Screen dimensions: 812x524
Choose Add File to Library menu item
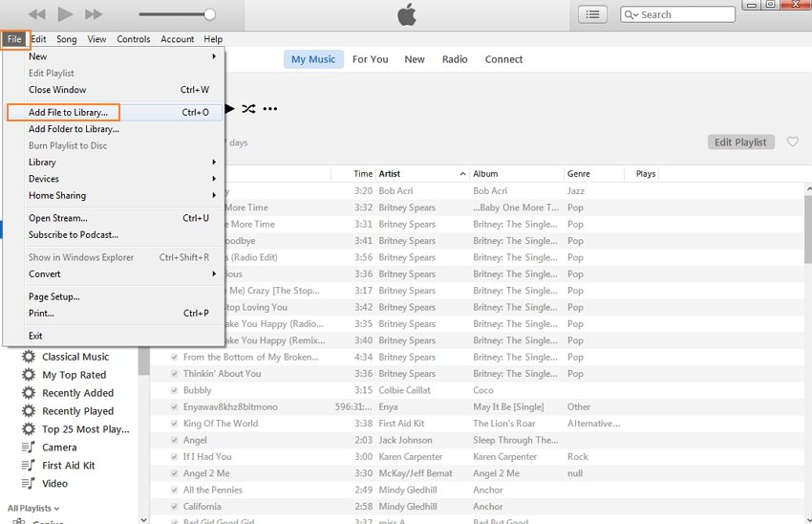pos(115,113)
